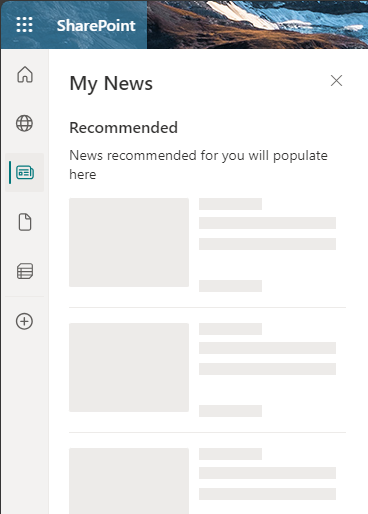
Task: Open the app launcher waffle menu
Action: (x=25, y=25)
